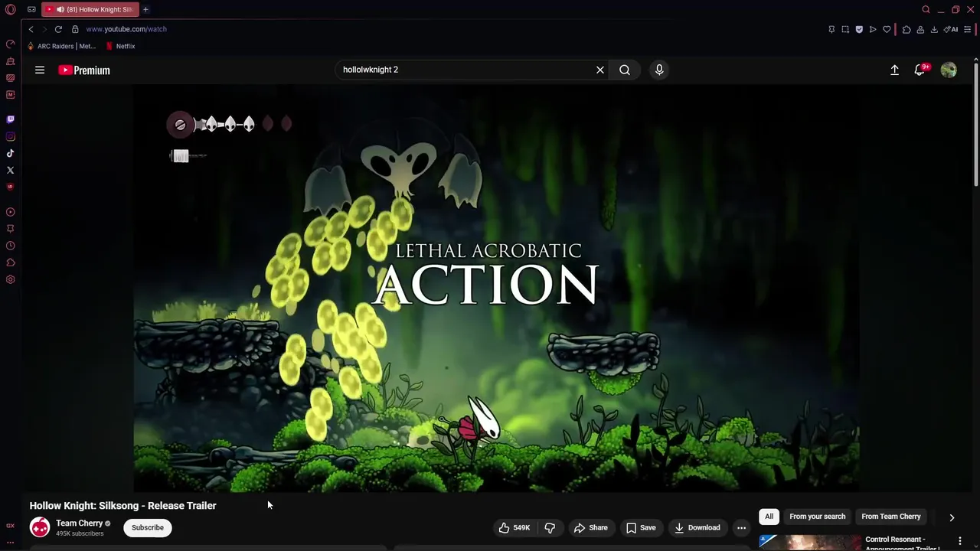
Task: Open Control Resonant video thumbnail
Action: click(810, 542)
